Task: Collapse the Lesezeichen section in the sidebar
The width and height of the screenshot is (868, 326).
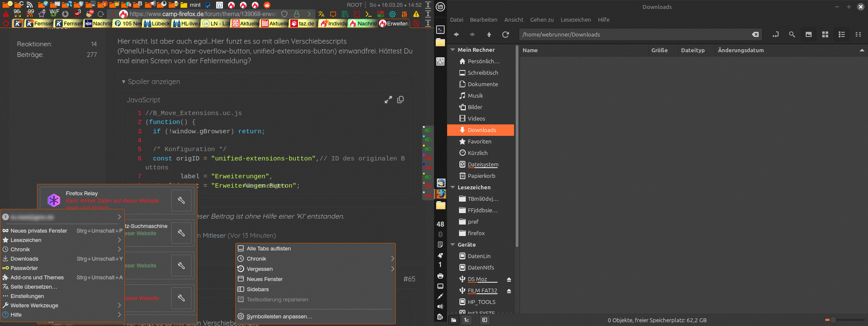Action: point(453,187)
